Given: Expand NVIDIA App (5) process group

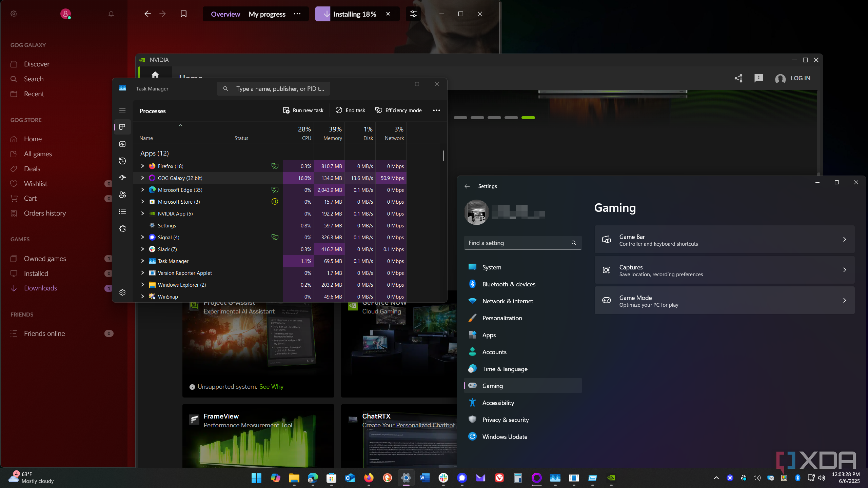Looking at the screenshot, I should (142, 213).
